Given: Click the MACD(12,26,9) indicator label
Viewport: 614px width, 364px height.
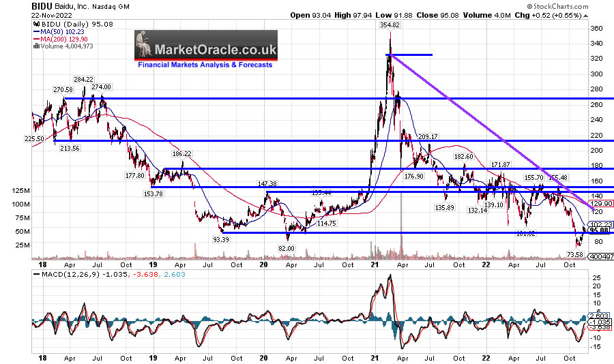Looking at the screenshot, I should point(61,273).
